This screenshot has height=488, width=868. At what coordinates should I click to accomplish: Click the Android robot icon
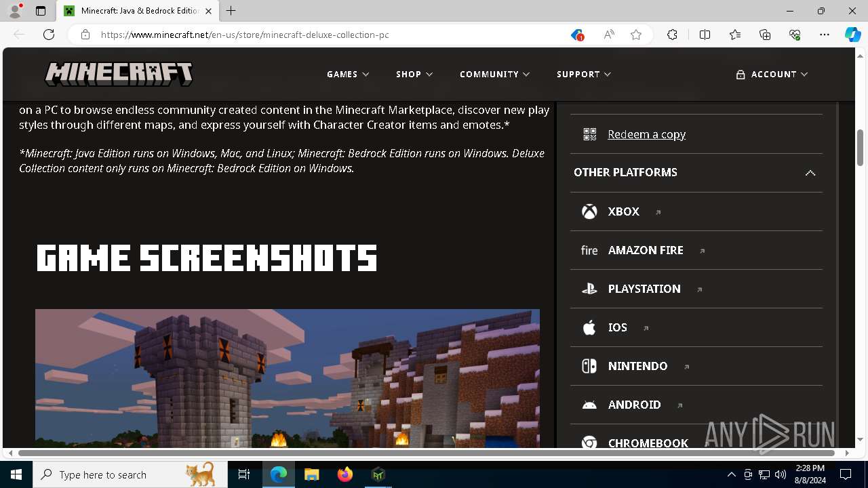pyautogui.click(x=589, y=405)
